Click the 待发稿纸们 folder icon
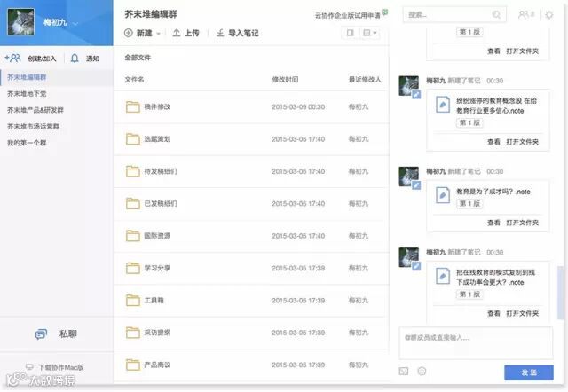 pyautogui.click(x=133, y=171)
